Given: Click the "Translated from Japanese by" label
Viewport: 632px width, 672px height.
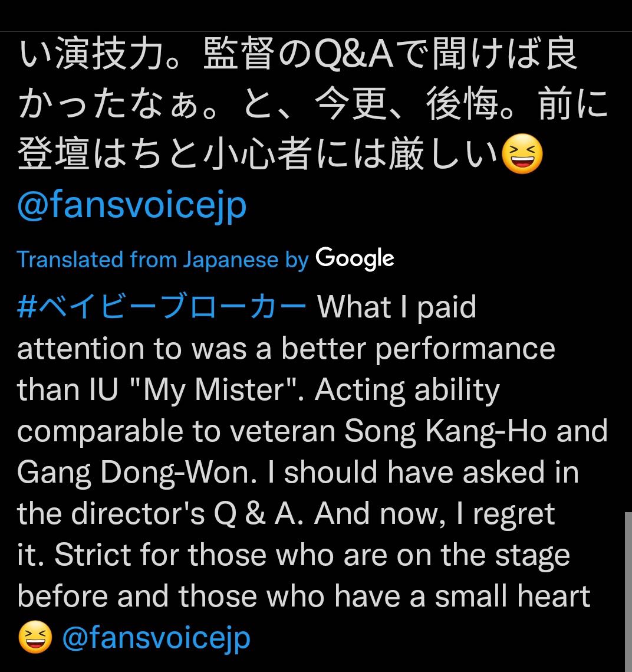Looking at the screenshot, I should [163, 260].
